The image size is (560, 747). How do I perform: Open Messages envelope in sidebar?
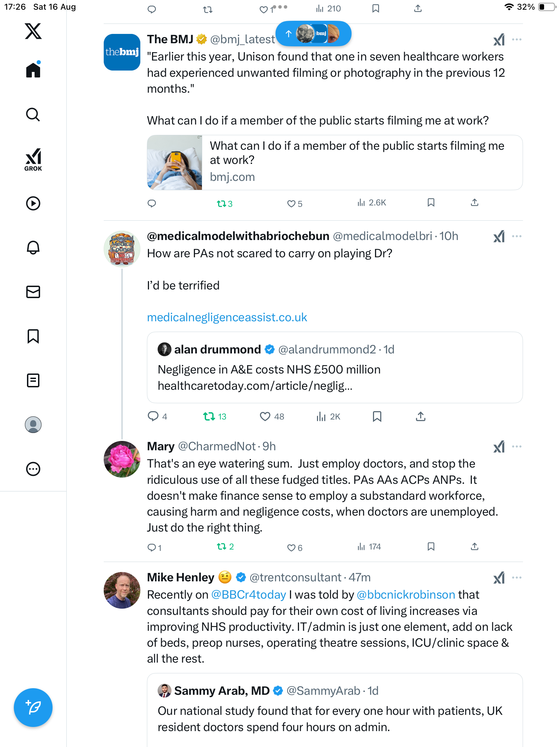click(33, 292)
